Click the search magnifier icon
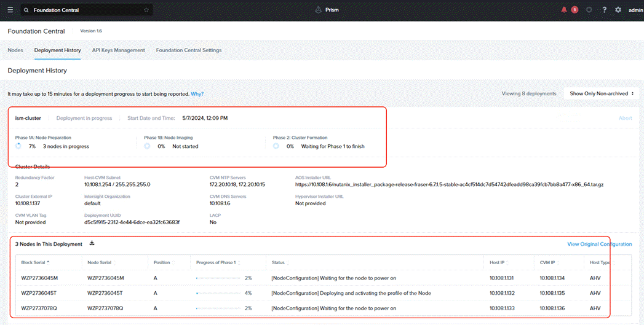Screen dimensions: 644x325 (26, 10)
